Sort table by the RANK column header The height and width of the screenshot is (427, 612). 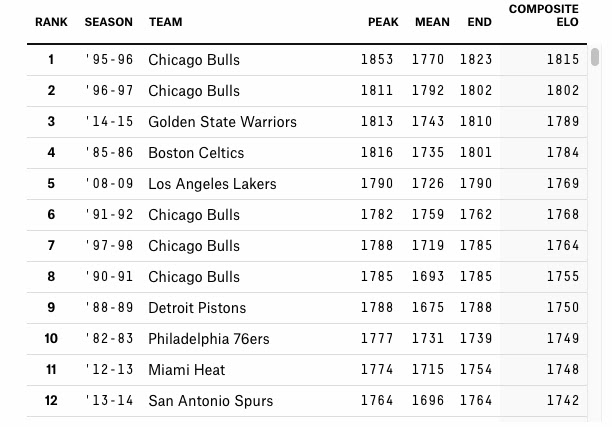(x=51, y=22)
